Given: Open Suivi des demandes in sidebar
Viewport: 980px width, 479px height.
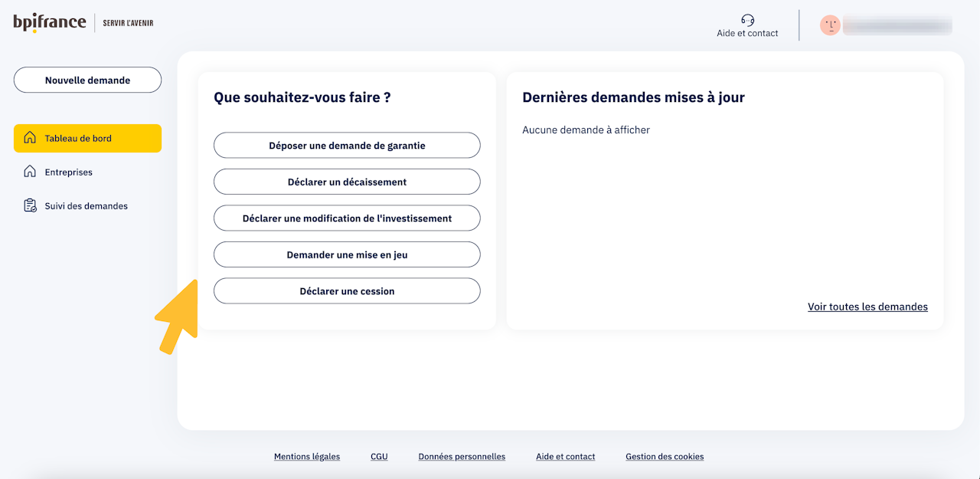Looking at the screenshot, I should point(87,205).
